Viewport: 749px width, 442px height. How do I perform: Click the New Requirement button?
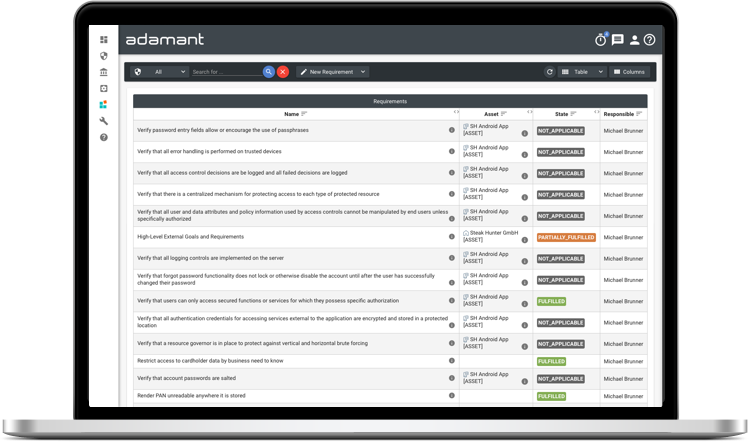[x=327, y=72]
